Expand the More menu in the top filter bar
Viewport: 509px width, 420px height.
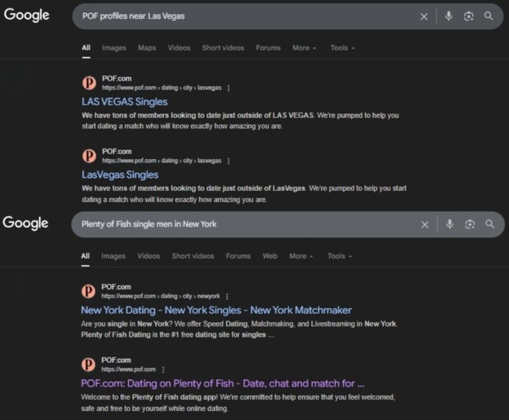coord(302,48)
